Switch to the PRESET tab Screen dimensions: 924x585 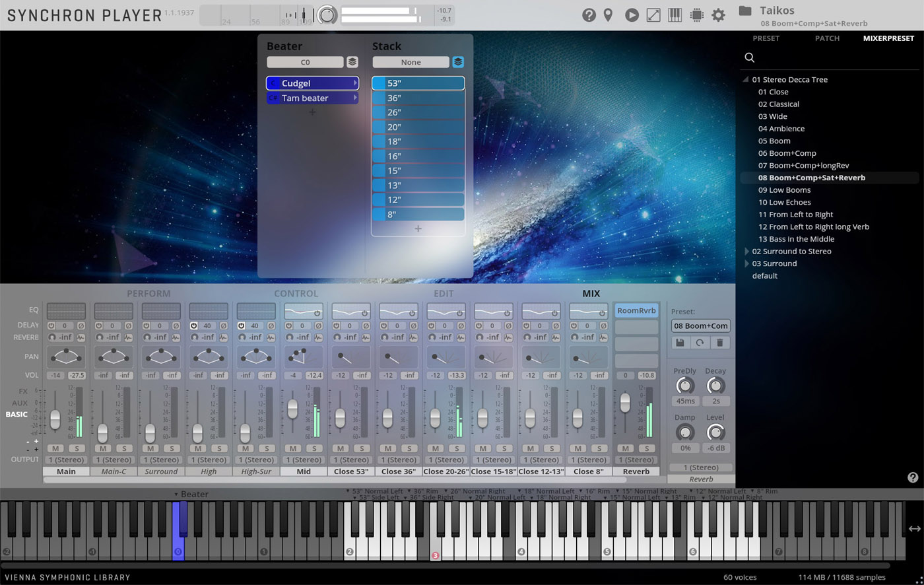click(766, 38)
